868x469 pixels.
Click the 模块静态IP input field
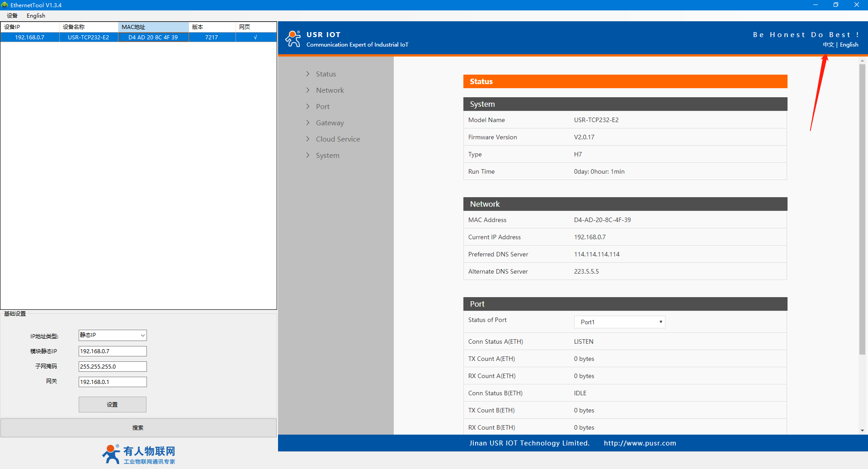pyautogui.click(x=113, y=351)
